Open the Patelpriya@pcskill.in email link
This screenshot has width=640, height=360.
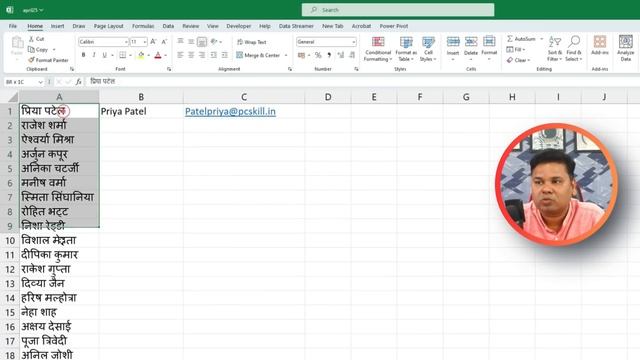point(230,111)
